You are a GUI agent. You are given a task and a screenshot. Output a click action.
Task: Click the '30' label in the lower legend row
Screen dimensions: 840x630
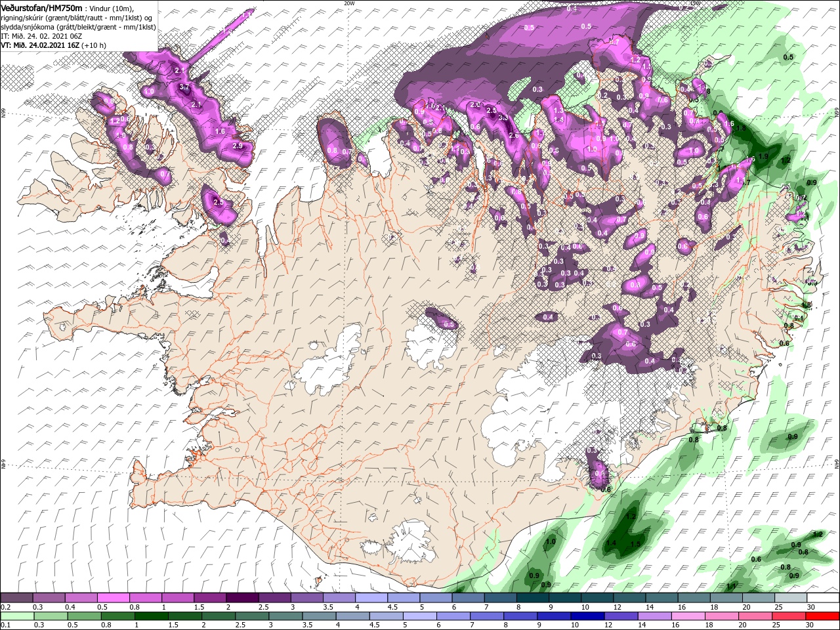tap(810, 625)
